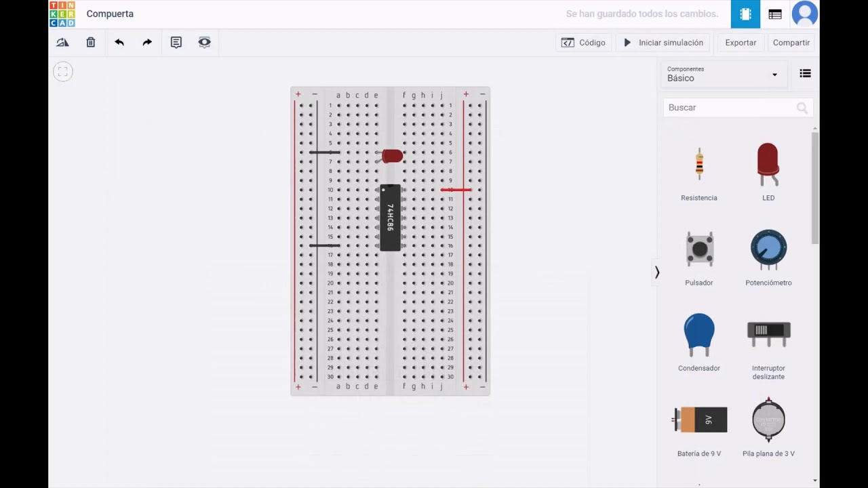Screen dimensions: 868x488
Task: Zoom to fit the canvas
Action: [63, 72]
